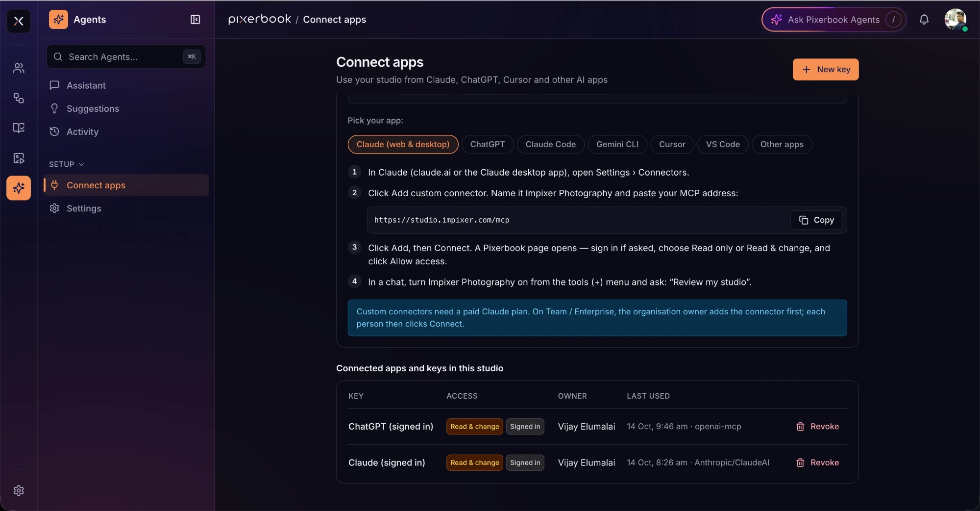The height and width of the screenshot is (511, 980).
Task: Click 'ChatGPT (signed in)' key name
Action: coord(391,427)
